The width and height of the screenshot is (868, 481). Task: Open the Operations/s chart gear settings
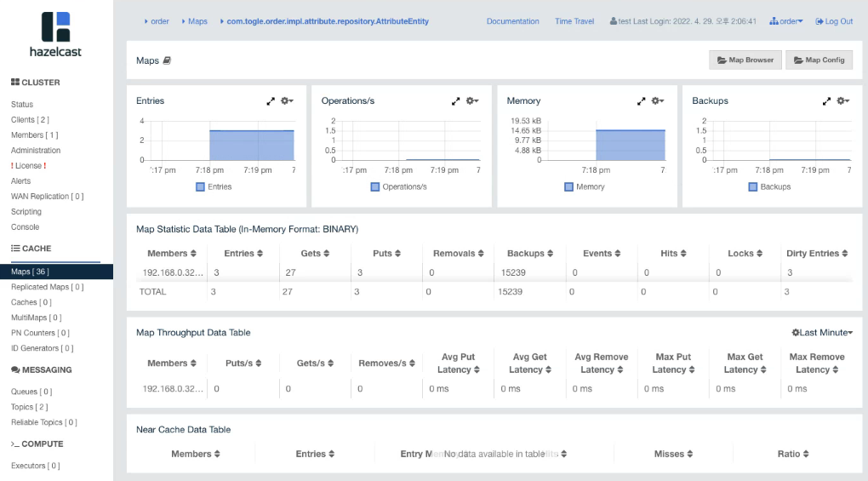(472, 100)
